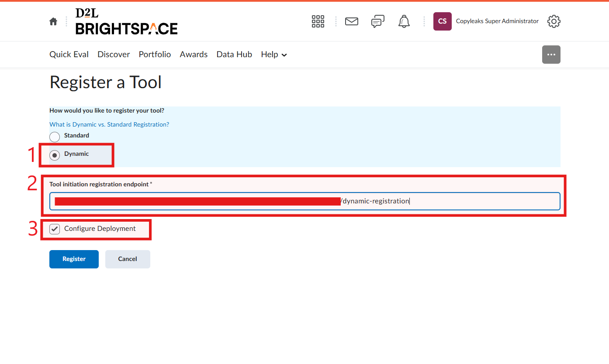Expand the Help menu dropdown
The image size is (609, 364).
pos(274,55)
